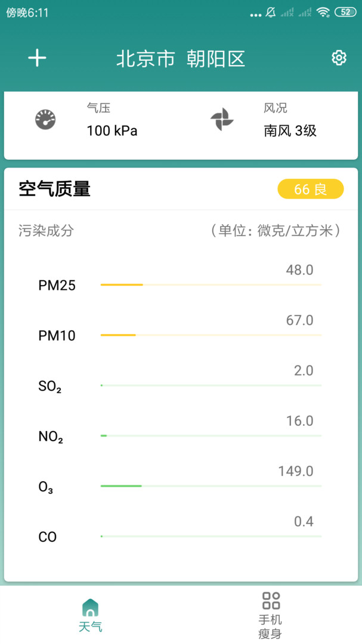The width and height of the screenshot is (362, 644).
Task: Tap the PM10 level bar
Action: [211, 335]
